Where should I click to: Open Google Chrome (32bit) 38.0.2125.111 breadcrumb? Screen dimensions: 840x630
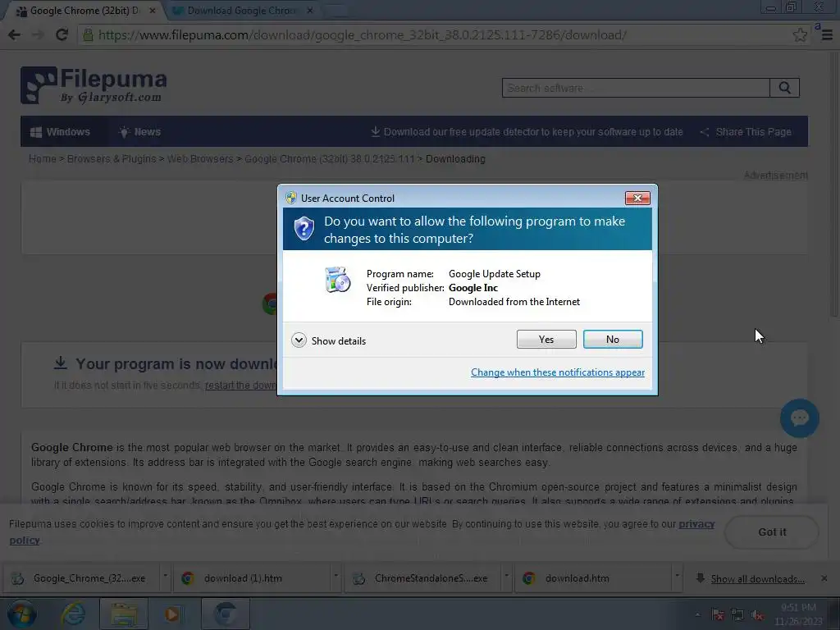(330, 159)
